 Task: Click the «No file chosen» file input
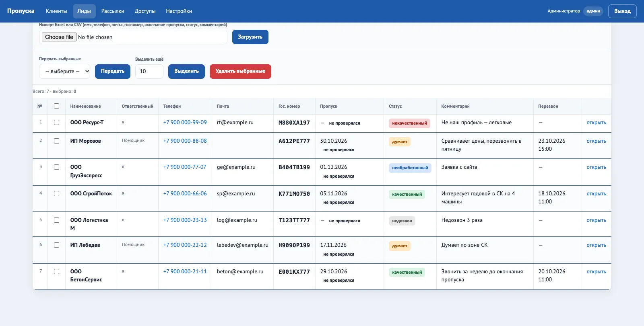pos(133,37)
